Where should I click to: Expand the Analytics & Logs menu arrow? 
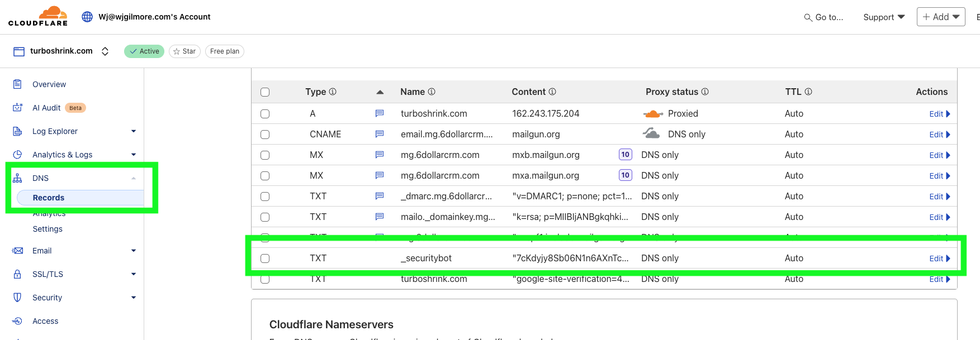[134, 155]
